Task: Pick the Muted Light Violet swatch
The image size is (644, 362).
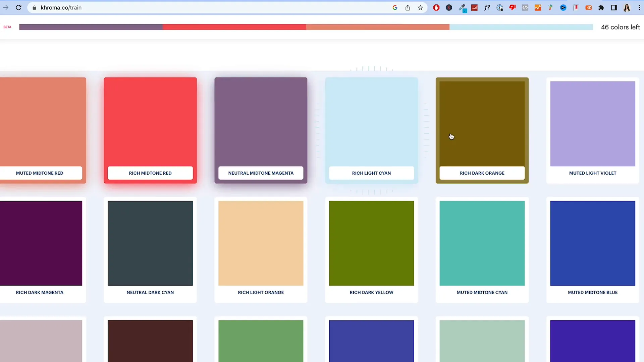Action: tap(592, 123)
